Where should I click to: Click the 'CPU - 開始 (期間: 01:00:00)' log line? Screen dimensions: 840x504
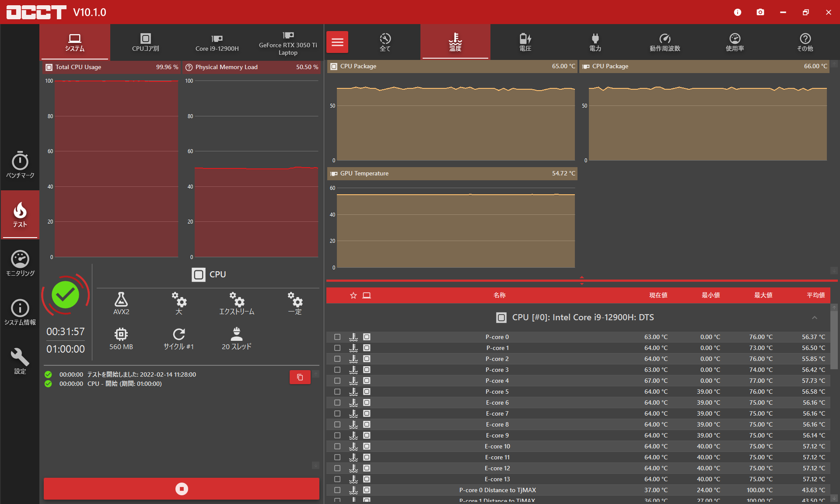[x=125, y=384]
